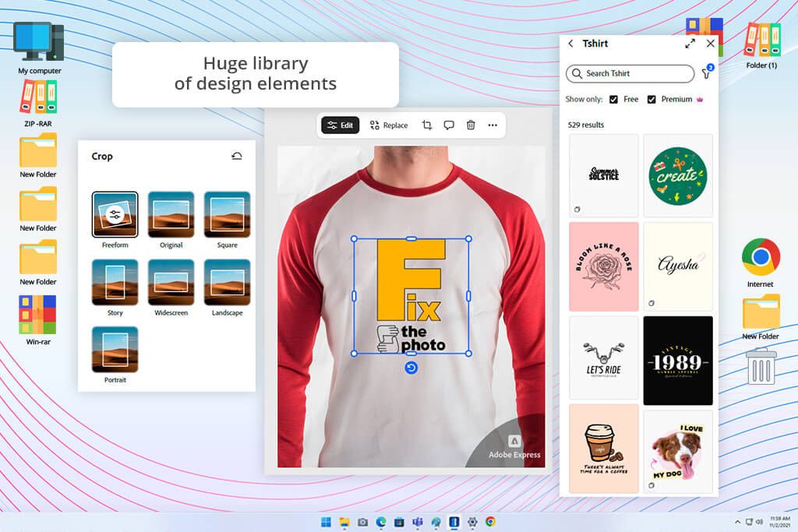This screenshot has width=798, height=532.
Task: Open the Win-rar desktop icon
Action: 38,320
